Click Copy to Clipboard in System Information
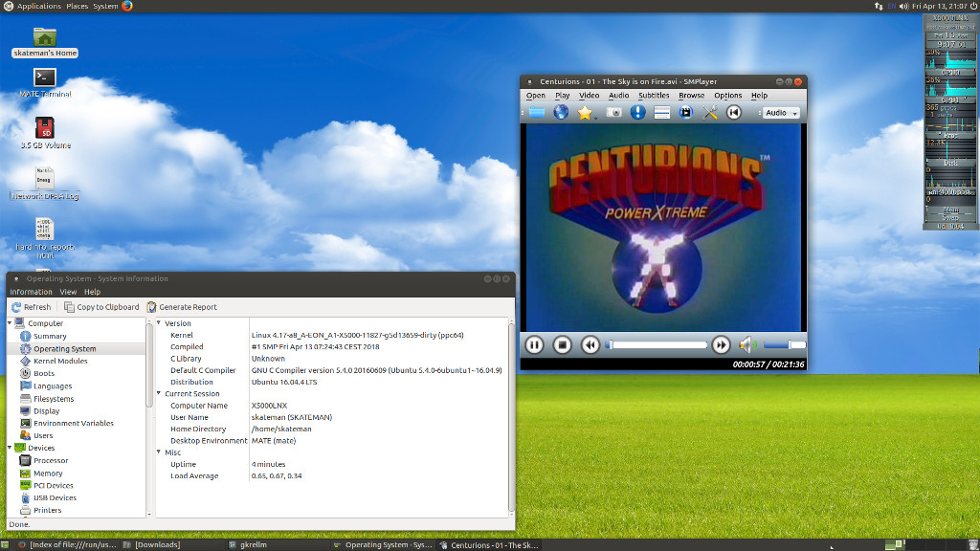 pos(101,307)
